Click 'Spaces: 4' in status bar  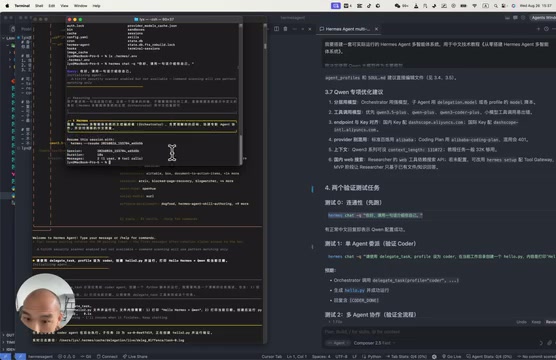pos(321,356)
